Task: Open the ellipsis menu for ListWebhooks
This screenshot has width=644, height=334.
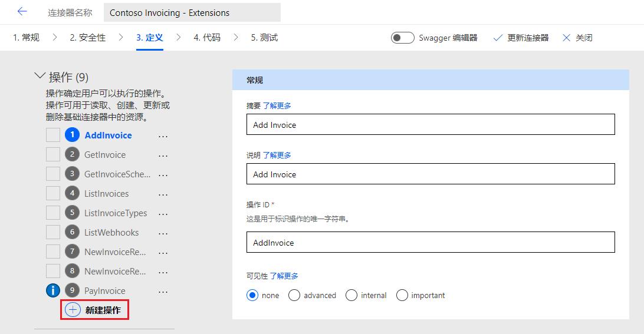Action: point(163,233)
